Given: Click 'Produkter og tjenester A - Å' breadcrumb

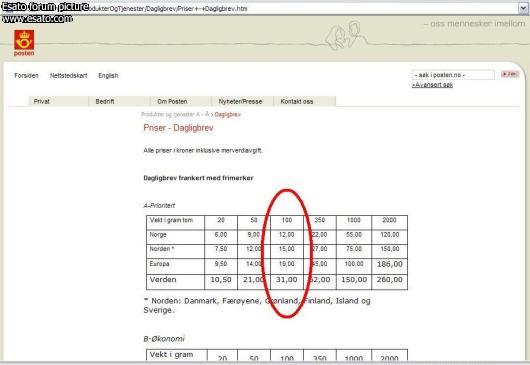Looking at the screenshot, I should point(175,115).
